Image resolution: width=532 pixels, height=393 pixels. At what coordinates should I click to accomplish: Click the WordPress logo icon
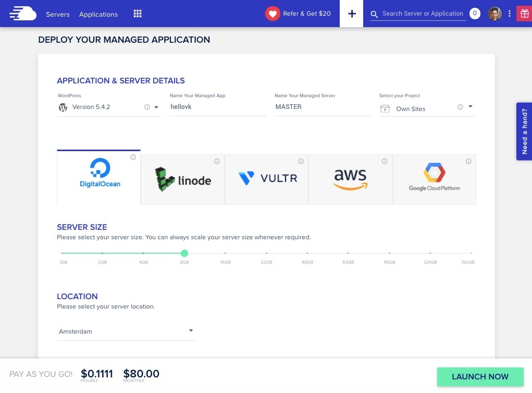(63, 107)
